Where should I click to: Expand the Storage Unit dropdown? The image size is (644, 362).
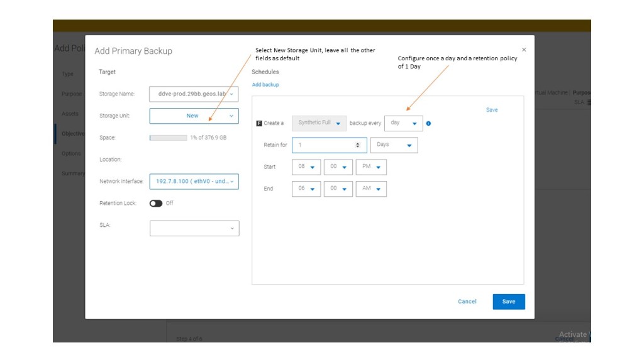tap(194, 116)
